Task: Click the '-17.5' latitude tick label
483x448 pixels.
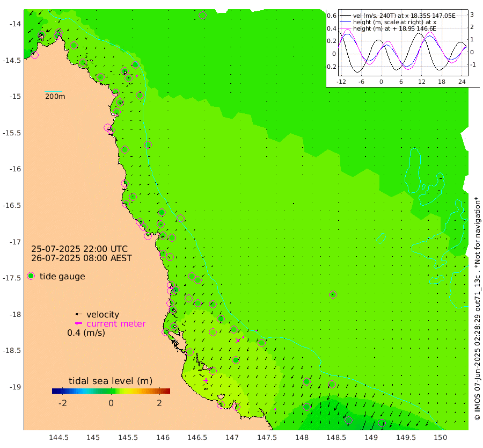Action: [12, 278]
